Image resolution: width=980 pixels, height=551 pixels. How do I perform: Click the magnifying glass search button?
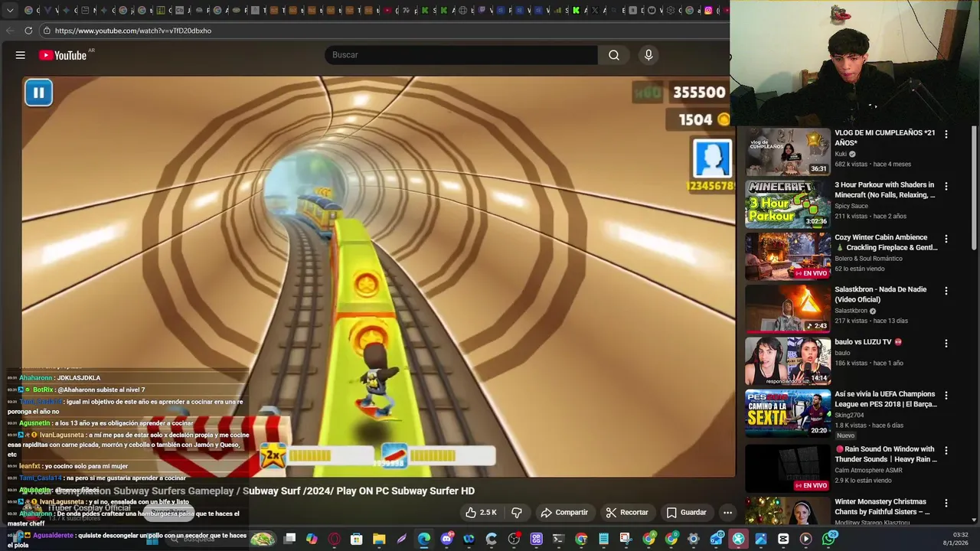click(614, 55)
